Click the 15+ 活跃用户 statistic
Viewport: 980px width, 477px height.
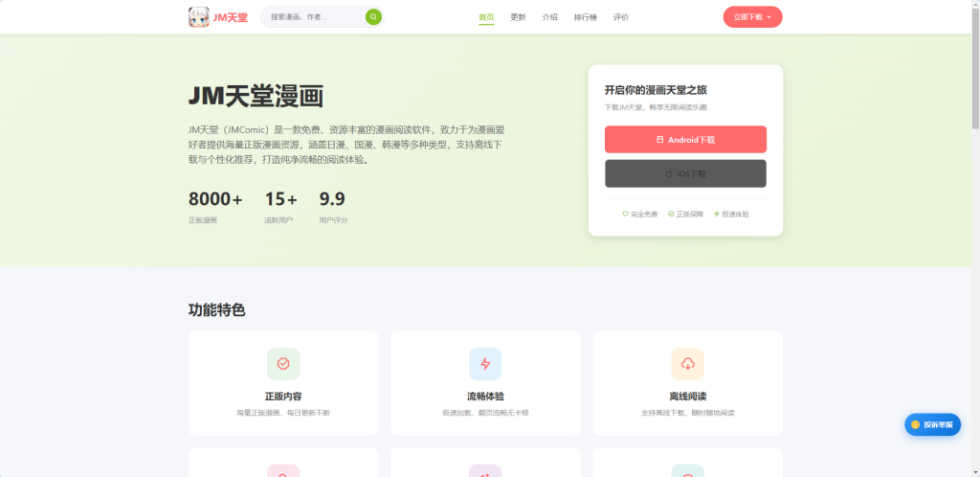280,207
